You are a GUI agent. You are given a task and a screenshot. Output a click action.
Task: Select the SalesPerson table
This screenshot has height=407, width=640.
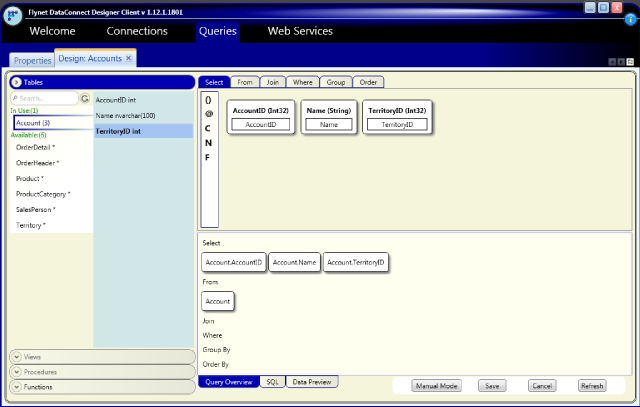36,209
